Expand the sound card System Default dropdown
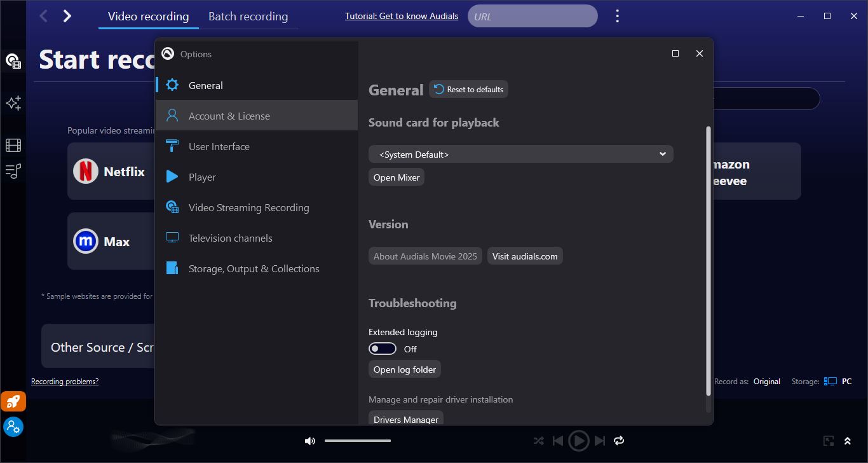868x463 pixels. click(x=520, y=154)
